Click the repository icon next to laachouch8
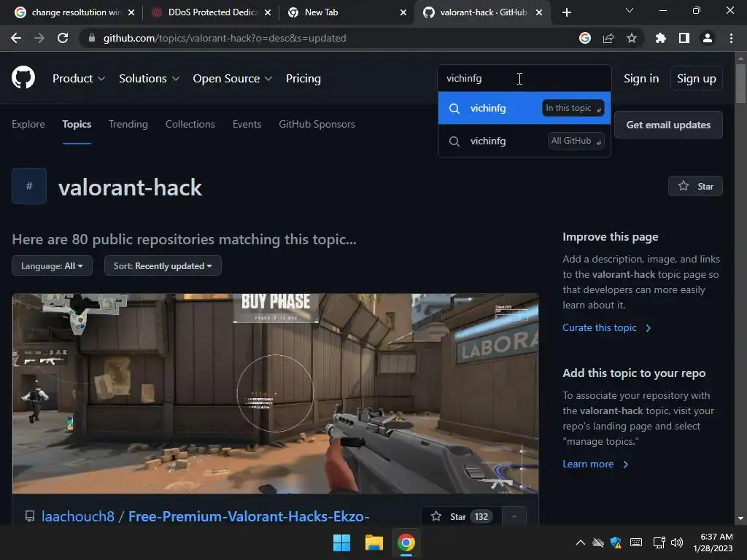The width and height of the screenshot is (747, 560). point(29,516)
